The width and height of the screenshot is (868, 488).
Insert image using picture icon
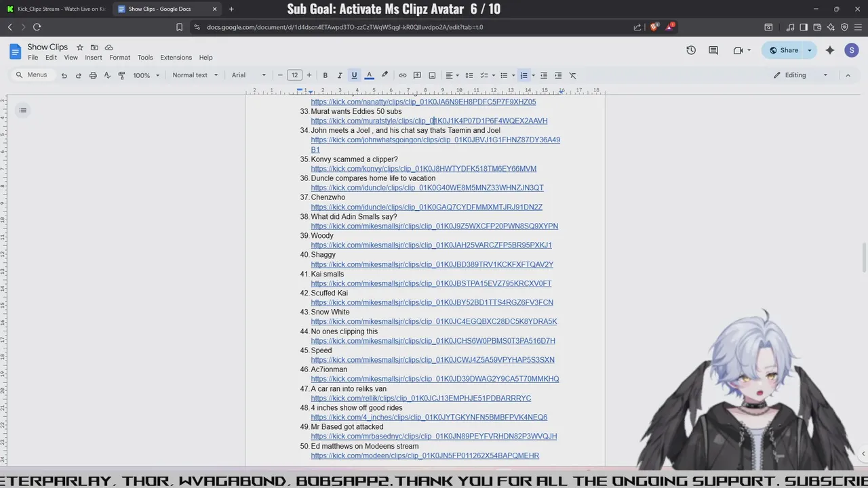[x=432, y=75]
